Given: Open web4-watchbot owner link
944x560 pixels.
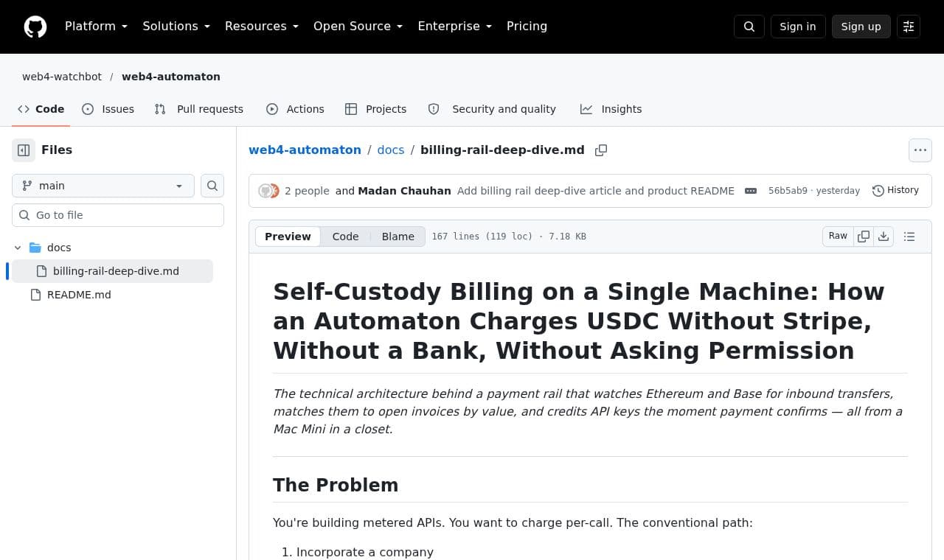Looking at the screenshot, I should 62,77.
